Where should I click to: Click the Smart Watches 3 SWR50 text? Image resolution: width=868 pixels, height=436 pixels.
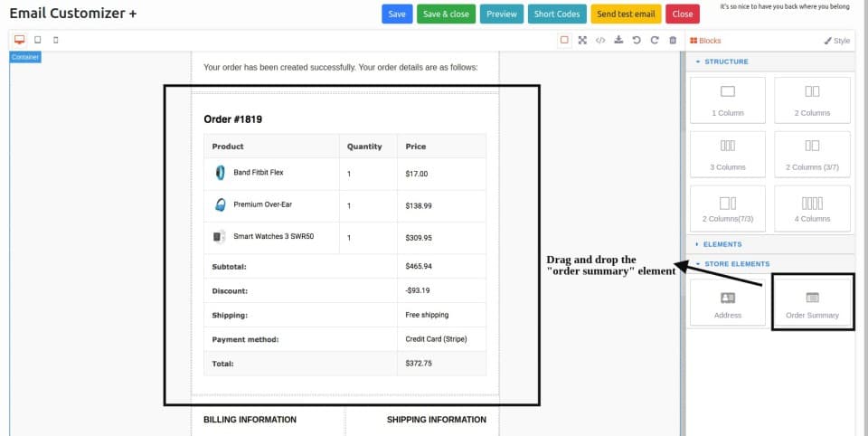[x=274, y=237]
